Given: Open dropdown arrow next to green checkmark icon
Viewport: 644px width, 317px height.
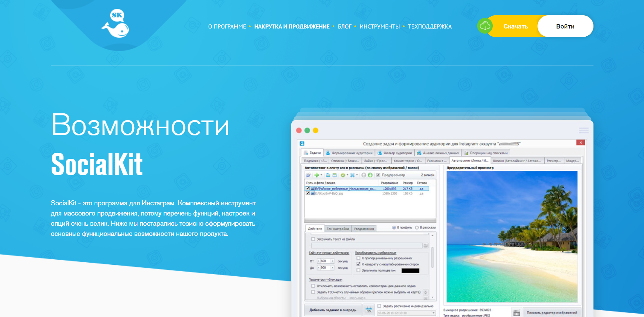Looking at the screenshot, I should (348, 175).
